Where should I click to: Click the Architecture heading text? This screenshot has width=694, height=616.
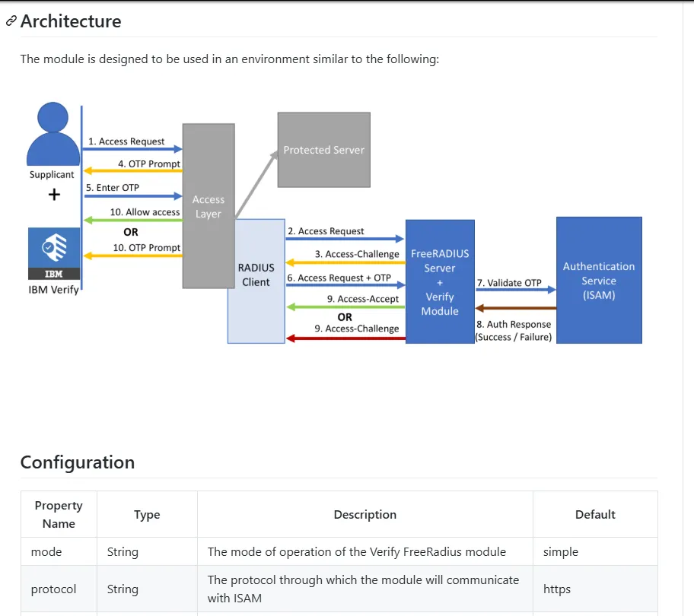point(71,21)
